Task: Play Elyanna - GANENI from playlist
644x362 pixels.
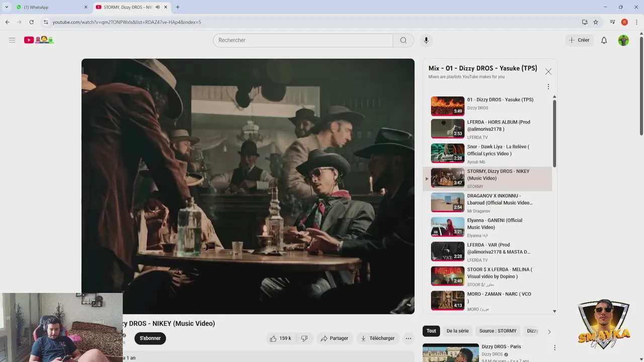Action: pyautogui.click(x=487, y=228)
